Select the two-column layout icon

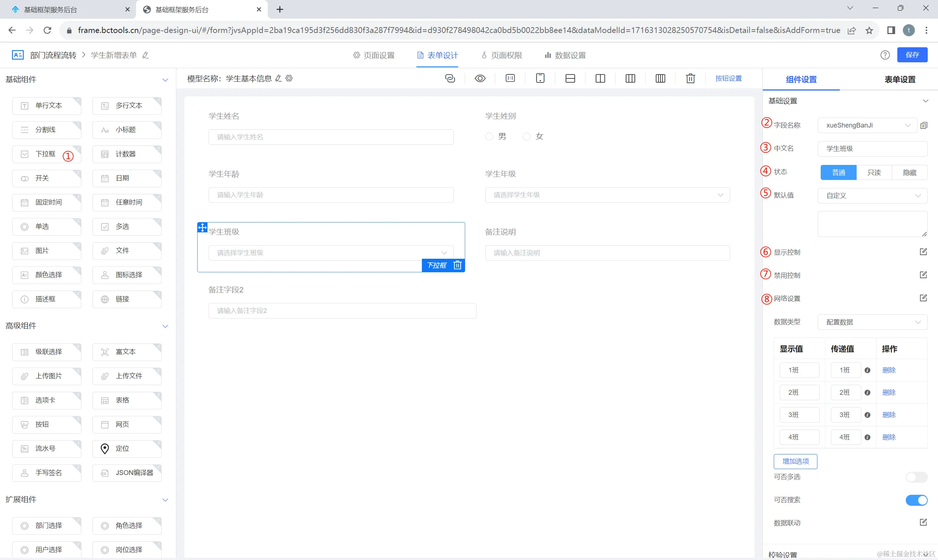(x=600, y=78)
